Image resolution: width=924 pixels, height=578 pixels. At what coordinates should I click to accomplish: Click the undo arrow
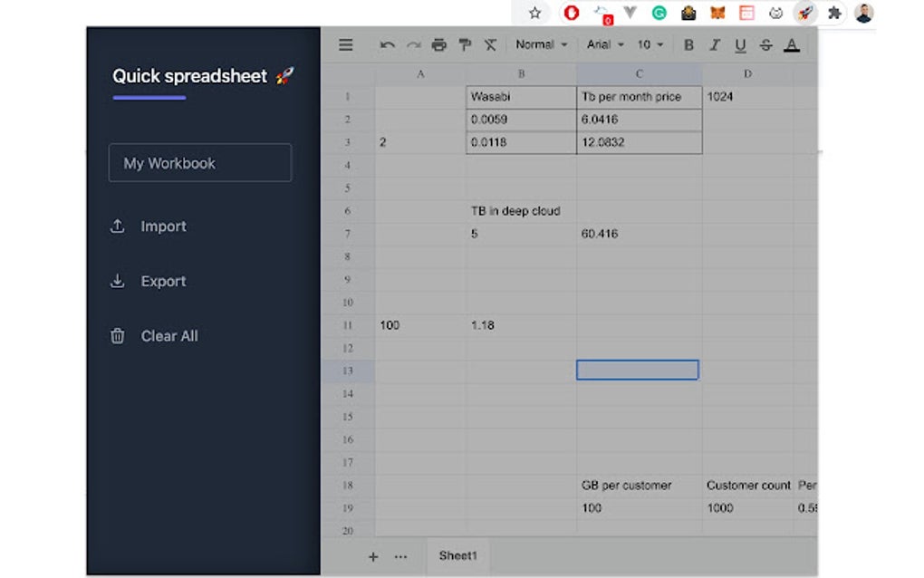coord(387,43)
